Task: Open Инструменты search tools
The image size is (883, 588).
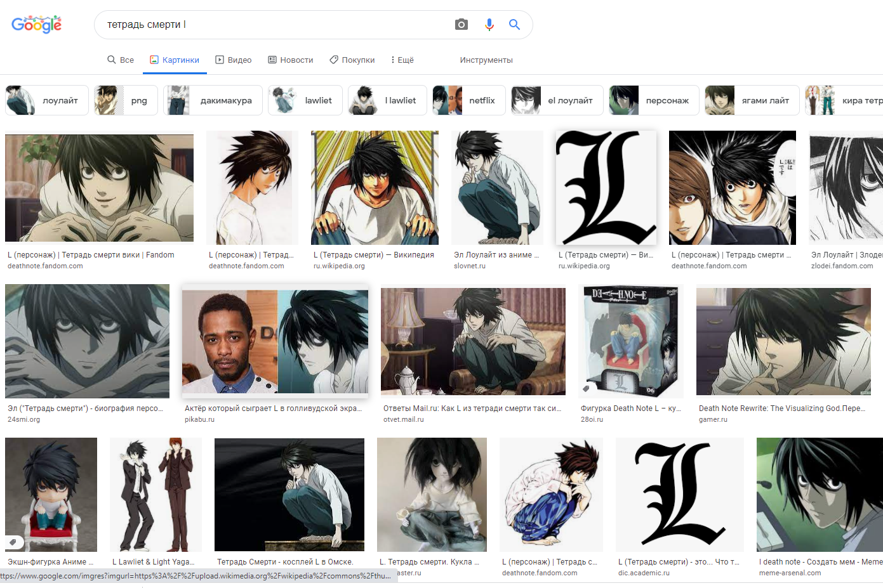Action: coord(486,60)
